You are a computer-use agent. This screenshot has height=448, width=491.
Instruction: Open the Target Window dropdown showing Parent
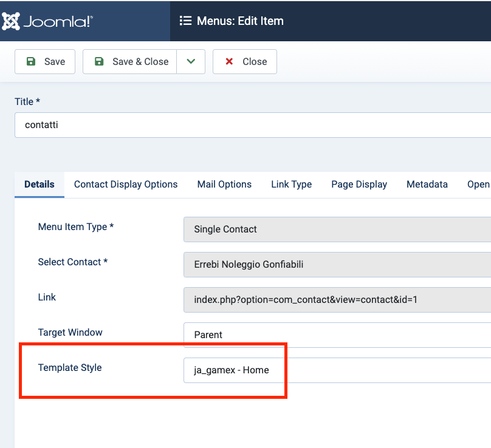(x=337, y=334)
